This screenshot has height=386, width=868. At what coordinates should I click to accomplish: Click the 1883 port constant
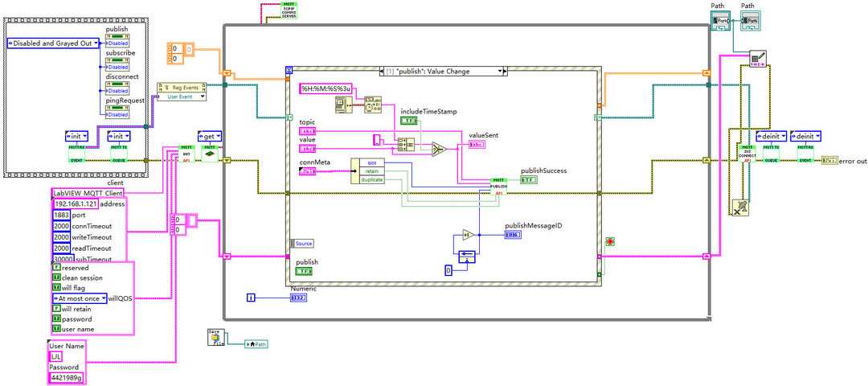pos(61,215)
